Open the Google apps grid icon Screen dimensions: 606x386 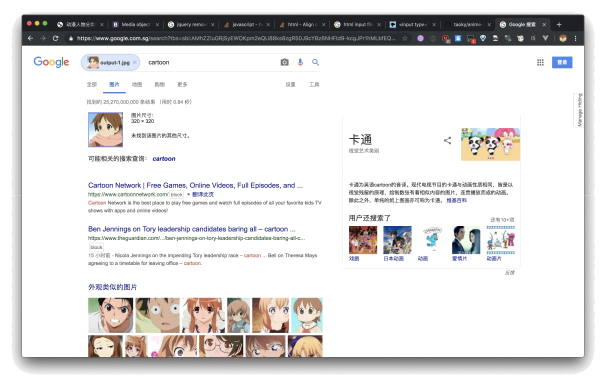[540, 63]
